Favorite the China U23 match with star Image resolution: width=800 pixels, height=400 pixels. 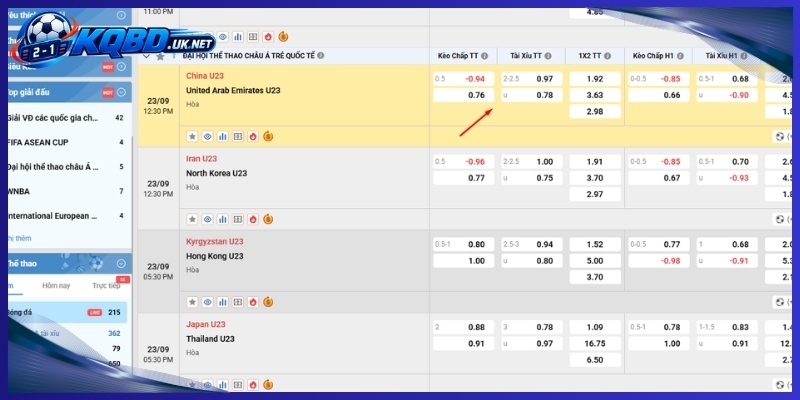192,136
